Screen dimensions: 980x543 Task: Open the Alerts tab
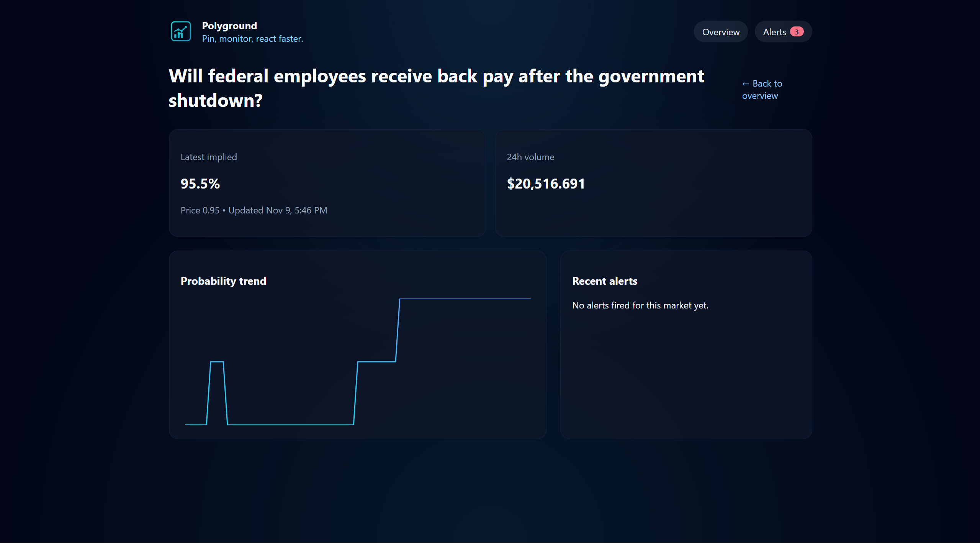coord(774,32)
